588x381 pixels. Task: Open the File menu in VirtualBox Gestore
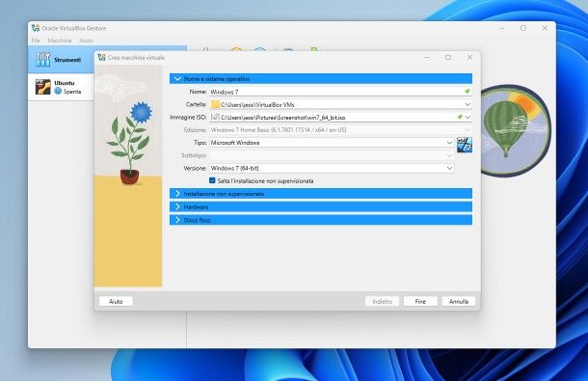(x=36, y=41)
